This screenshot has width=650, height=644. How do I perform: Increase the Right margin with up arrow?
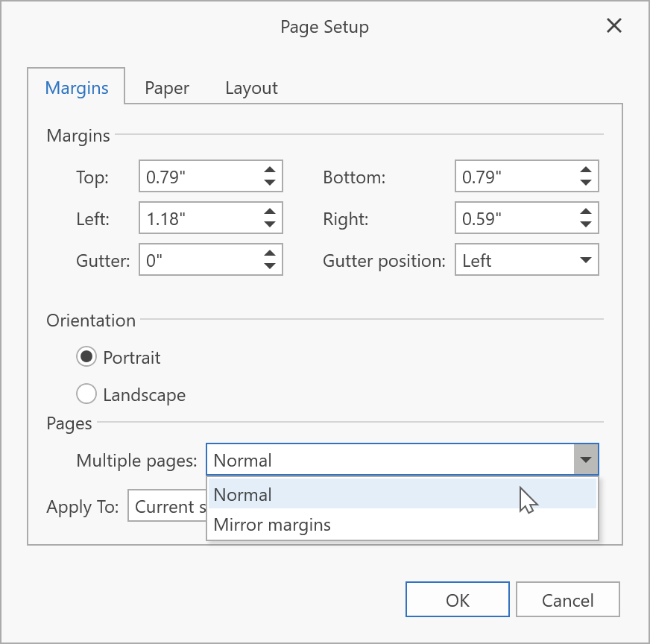point(586,212)
